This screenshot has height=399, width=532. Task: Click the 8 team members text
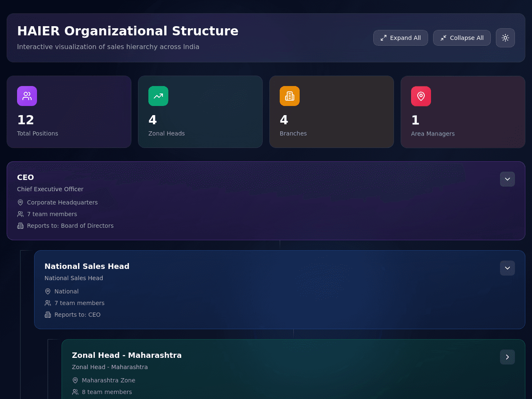[107, 392]
